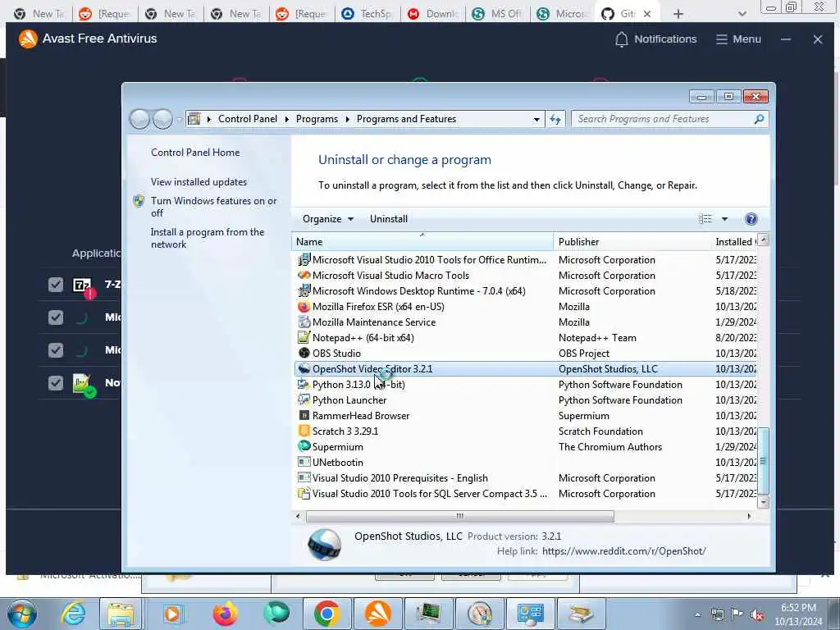
Task: Click the refresh address bar button
Action: 555,120
